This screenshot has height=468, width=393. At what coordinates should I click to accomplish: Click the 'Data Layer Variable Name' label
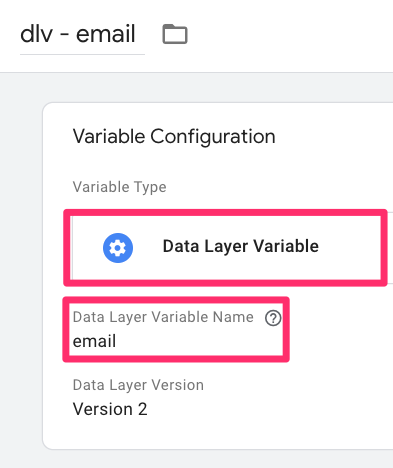click(163, 317)
